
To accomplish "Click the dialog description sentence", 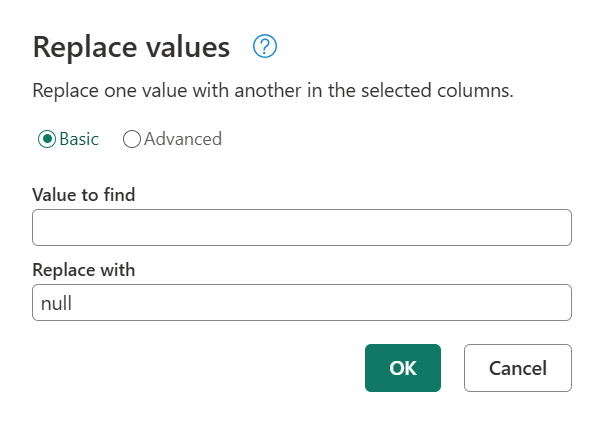I will coord(273,91).
